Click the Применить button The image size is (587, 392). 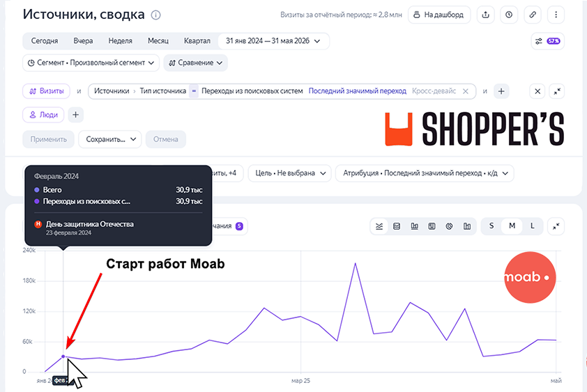point(48,139)
